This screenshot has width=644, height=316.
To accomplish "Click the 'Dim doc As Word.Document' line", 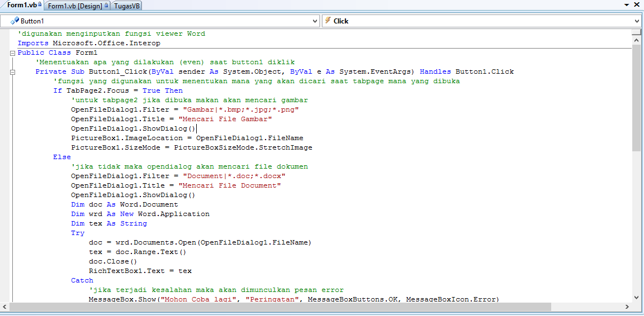I will click(x=125, y=204).
